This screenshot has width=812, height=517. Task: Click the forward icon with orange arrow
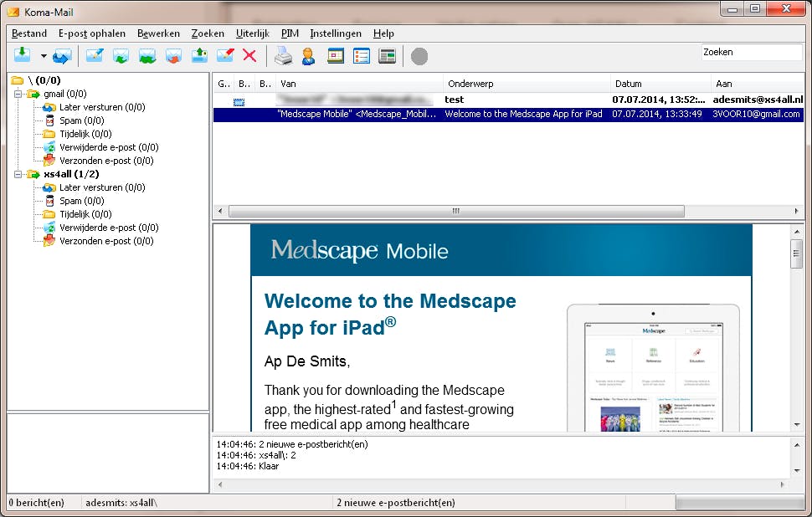(x=173, y=55)
